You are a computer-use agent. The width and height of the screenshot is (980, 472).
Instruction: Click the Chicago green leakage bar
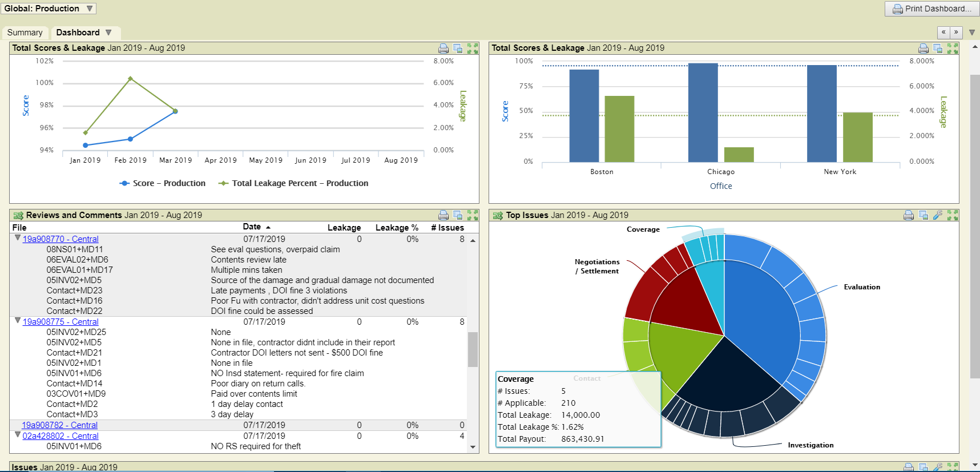(739, 155)
